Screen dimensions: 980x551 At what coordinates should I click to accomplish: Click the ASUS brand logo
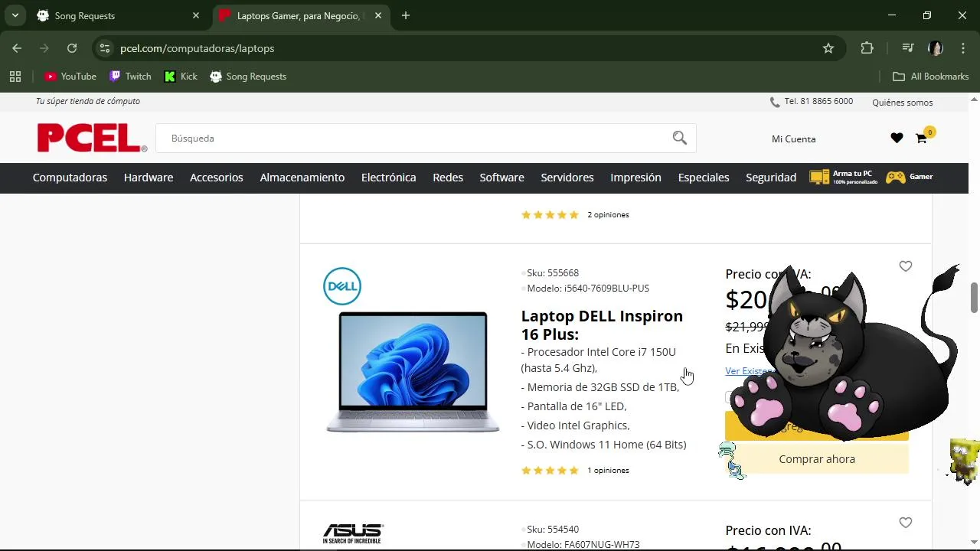tap(353, 533)
